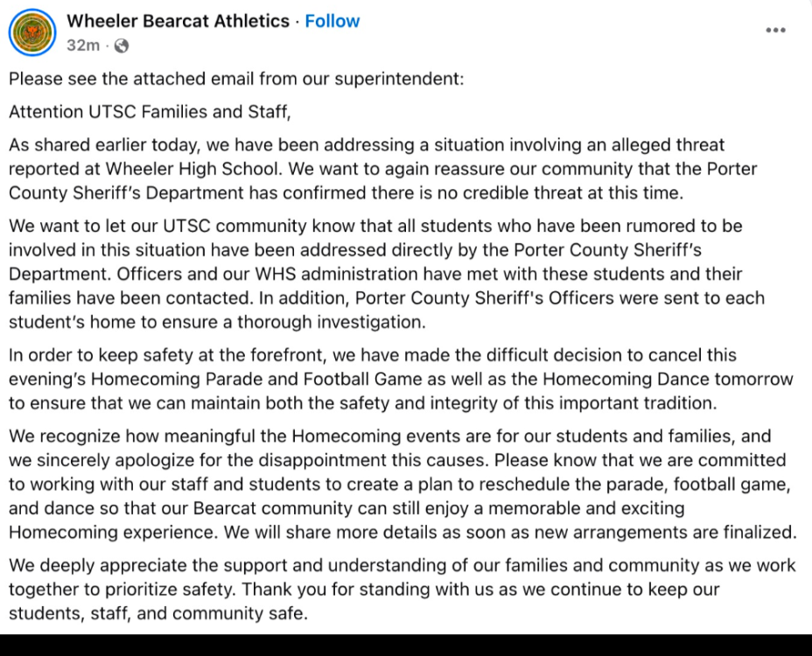The width and height of the screenshot is (812, 656).
Task: Click the globe public audience icon
Action: tap(121, 46)
